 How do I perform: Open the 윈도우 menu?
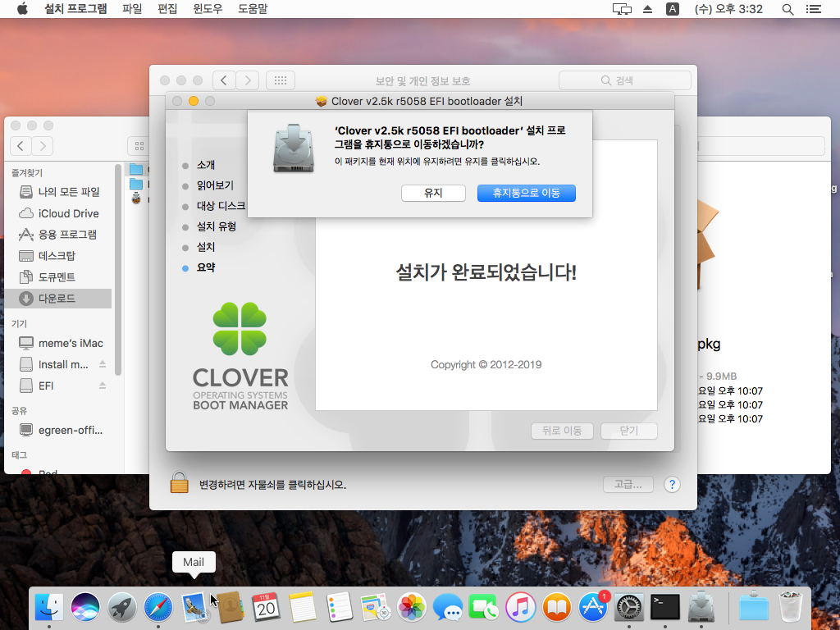[208, 8]
